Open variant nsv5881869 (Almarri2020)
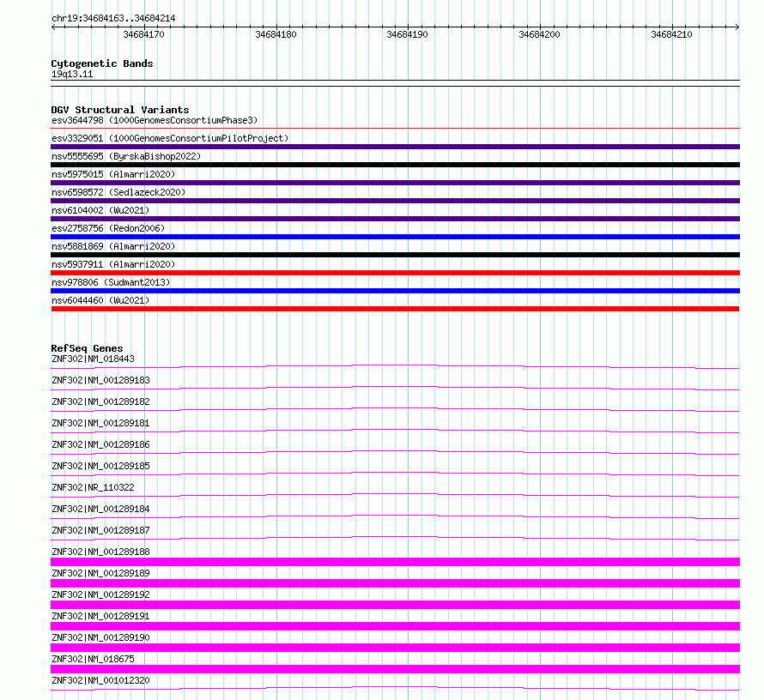Image resolution: width=764 pixels, height=700 pixels. pos(113,246)
